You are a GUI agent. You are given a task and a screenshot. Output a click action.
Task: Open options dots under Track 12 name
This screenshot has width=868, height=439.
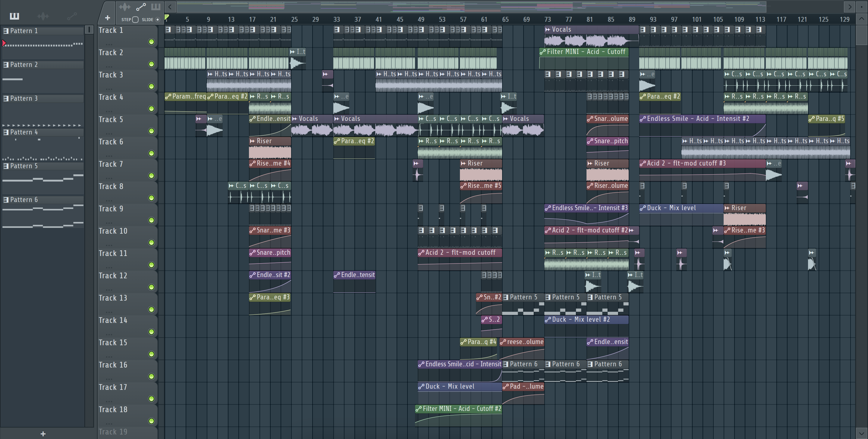(108, 290)
